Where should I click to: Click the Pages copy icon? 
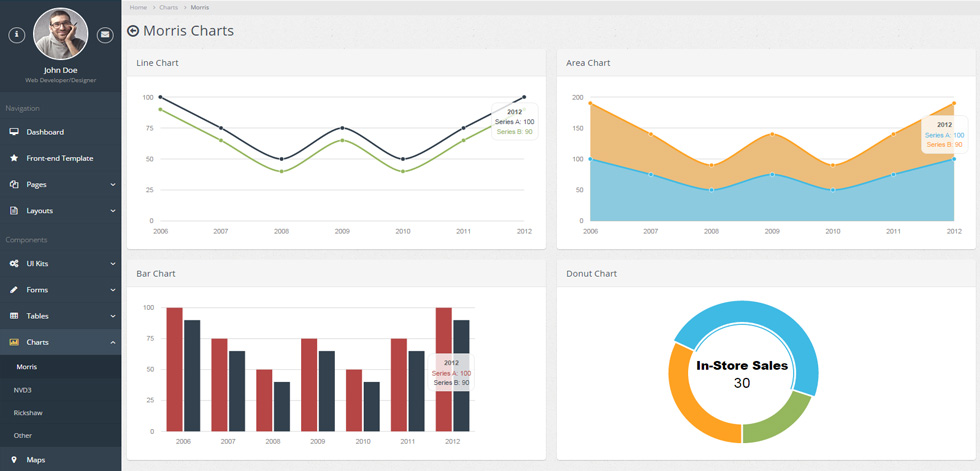(x=14, y=185)
